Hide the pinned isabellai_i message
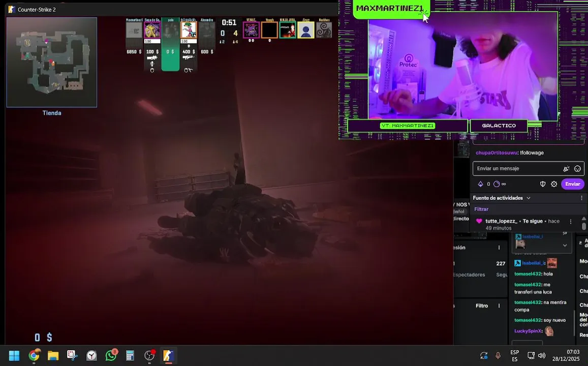 [565, 234]
